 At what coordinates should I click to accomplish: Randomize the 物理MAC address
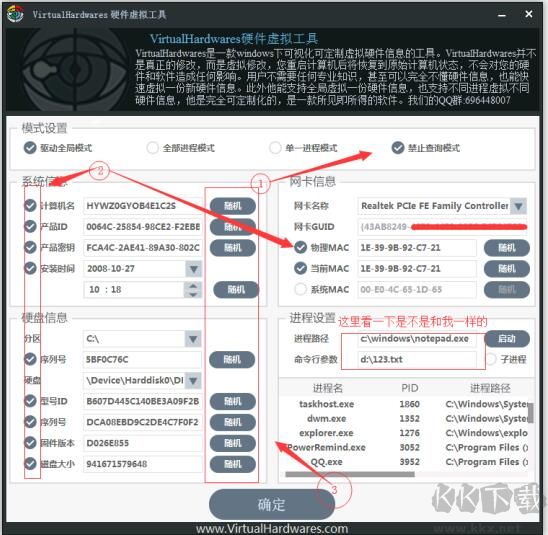[x=507, y=248]
